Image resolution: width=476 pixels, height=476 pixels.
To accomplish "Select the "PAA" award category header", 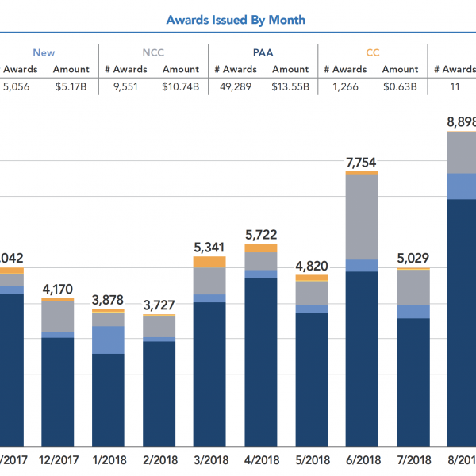I will coord(263,53).
